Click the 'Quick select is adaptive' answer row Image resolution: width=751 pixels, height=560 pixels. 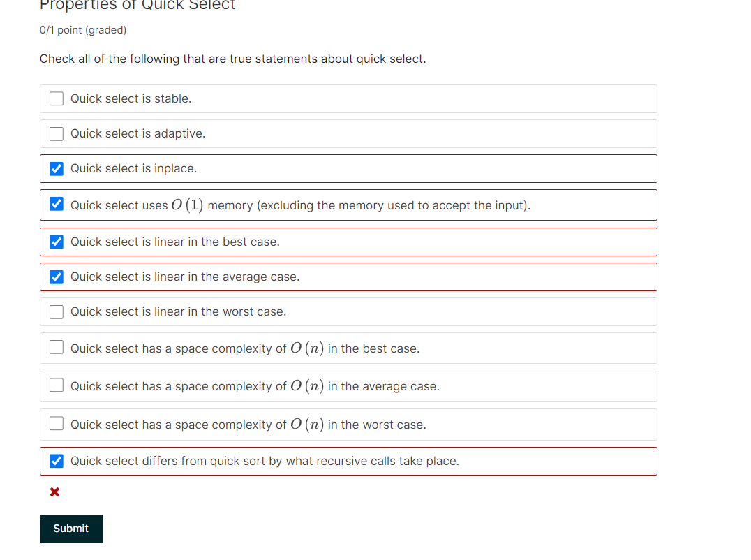coord(349,133)
